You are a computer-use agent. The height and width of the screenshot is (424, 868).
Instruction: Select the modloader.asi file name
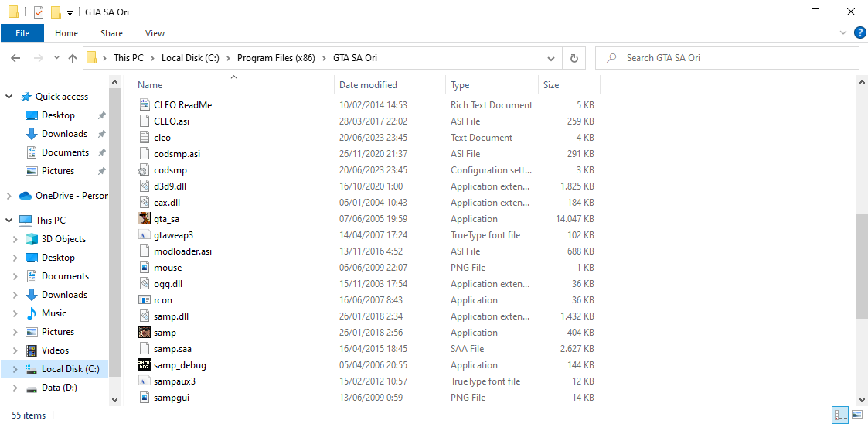point(182,251)
